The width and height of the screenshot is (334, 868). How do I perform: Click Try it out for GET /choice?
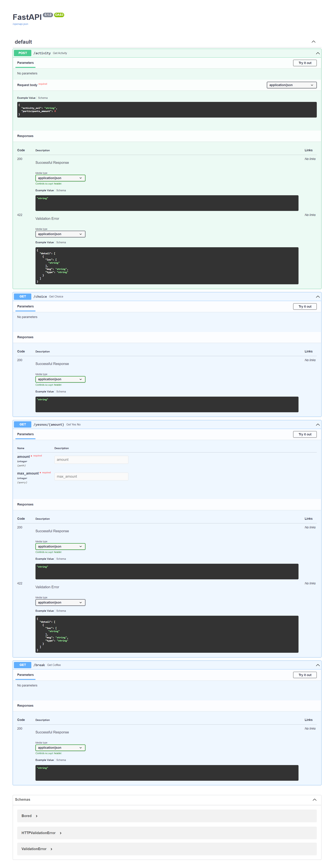[304, 306]
